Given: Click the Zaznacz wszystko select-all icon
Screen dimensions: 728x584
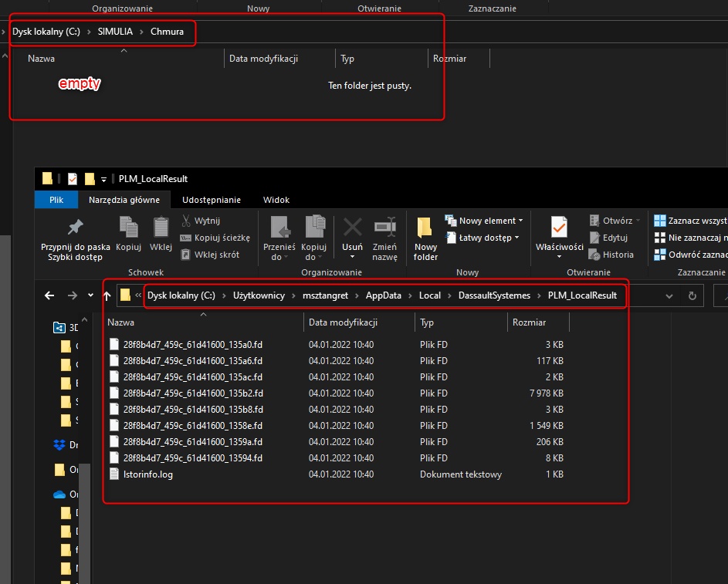Looking at the screenshot, I should [660, 221].
